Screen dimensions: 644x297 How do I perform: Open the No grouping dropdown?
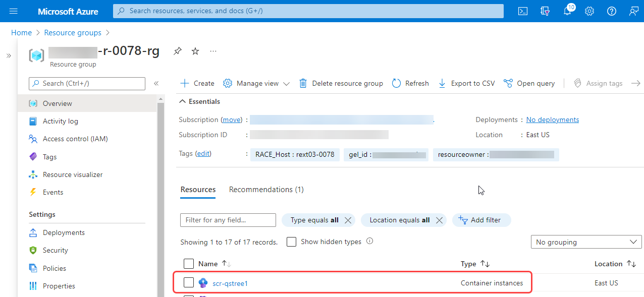click(x=586, y=242)
